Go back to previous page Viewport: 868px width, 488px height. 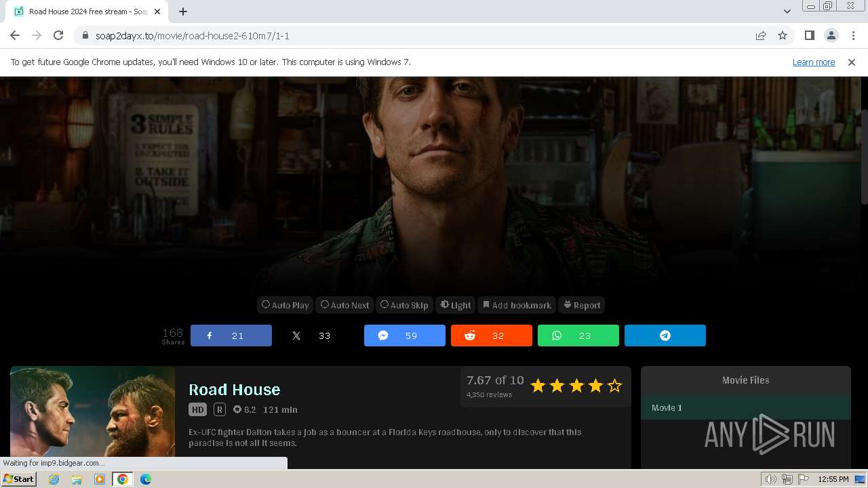[x=15, y=35]
